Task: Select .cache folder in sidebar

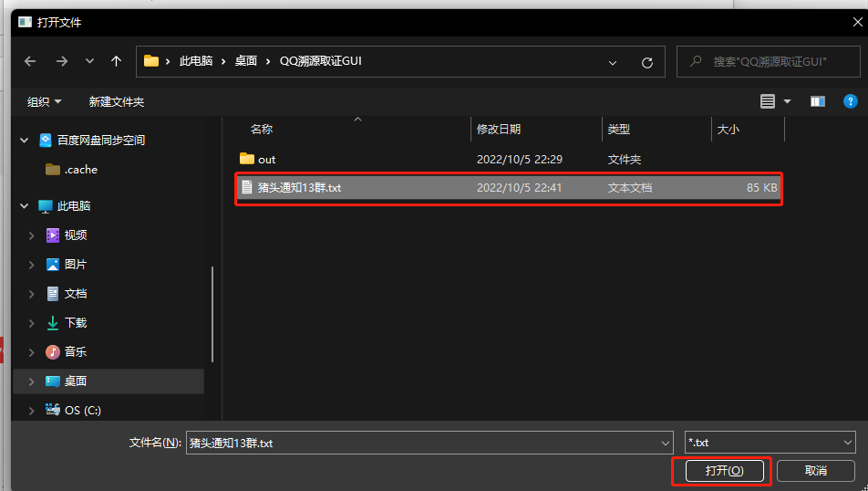Action: tap(81, 170)
